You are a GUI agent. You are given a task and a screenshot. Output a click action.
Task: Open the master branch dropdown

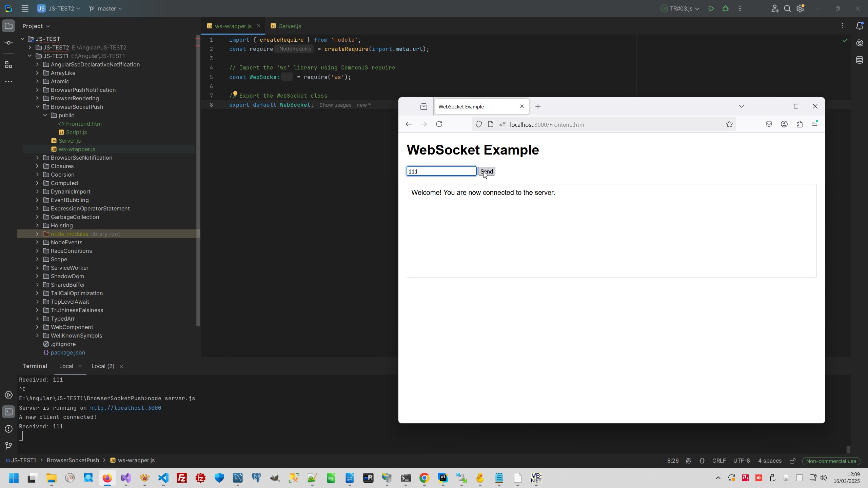click(106, 8)
